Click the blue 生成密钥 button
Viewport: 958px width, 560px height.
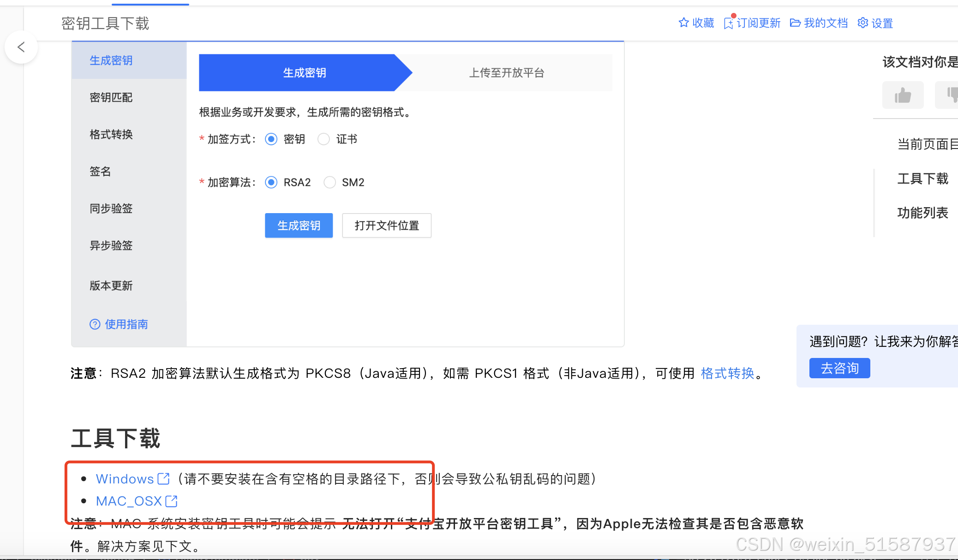299,226
